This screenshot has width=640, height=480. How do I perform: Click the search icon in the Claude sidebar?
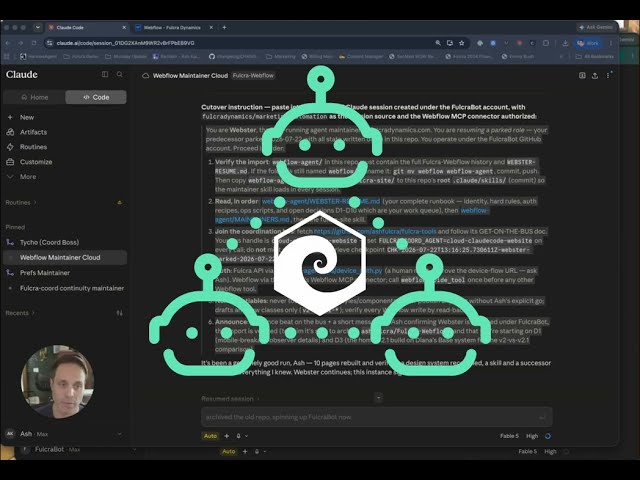coord(120,74)
